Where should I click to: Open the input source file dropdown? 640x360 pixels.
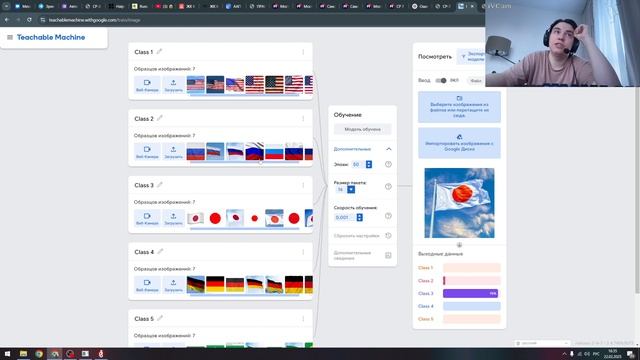coord(476,81)
